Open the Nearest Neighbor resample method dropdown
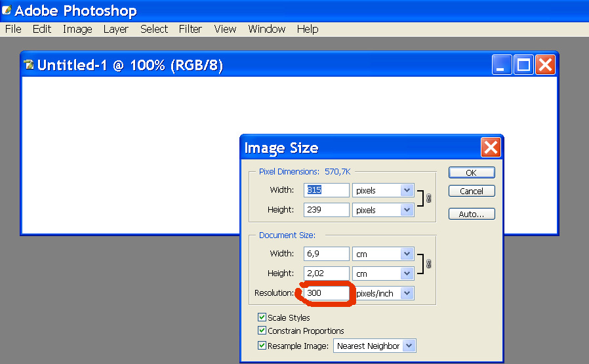The height and width of the screenshot is (364, 589). click(375, 346)
